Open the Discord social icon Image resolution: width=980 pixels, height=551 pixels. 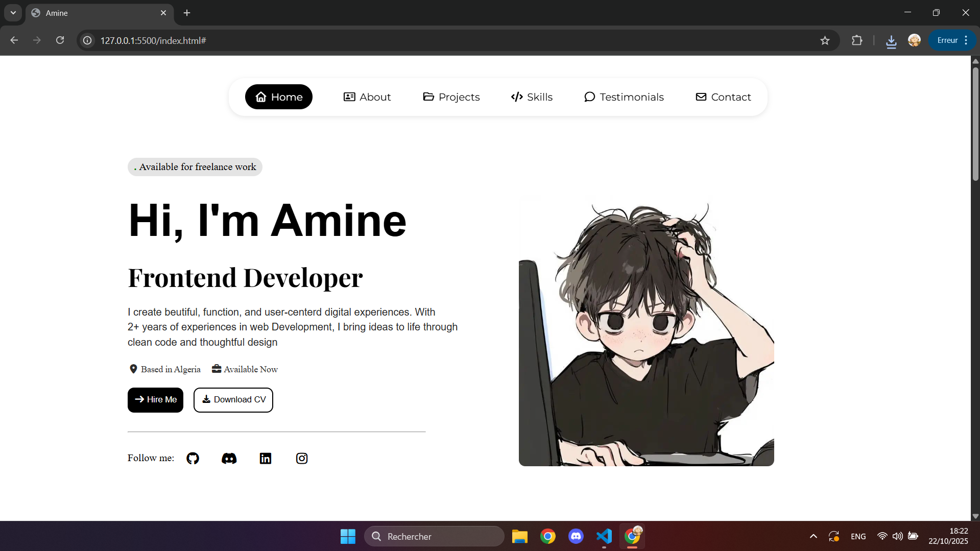pos(229,458)
